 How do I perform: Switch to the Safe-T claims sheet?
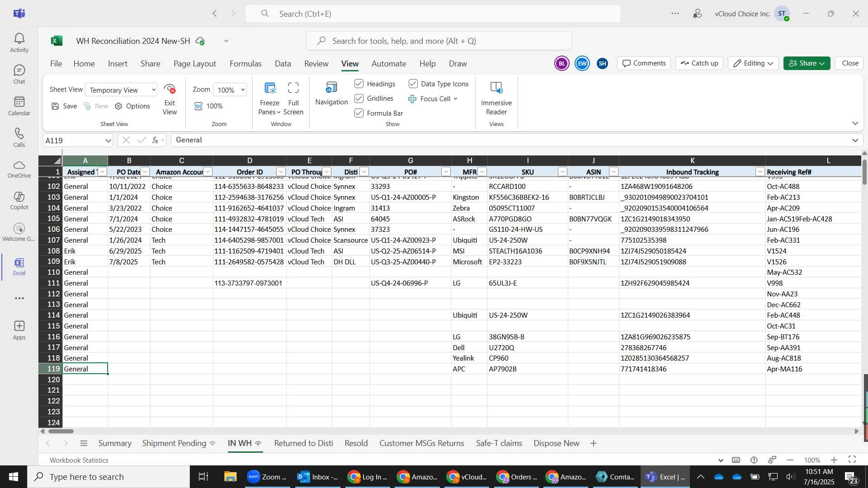(x=499, y=443)
